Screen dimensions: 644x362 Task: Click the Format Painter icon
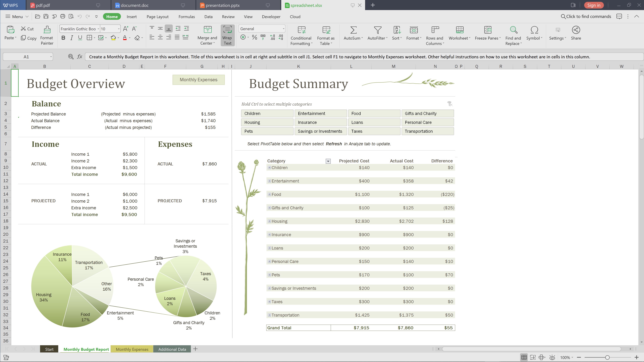47,30
